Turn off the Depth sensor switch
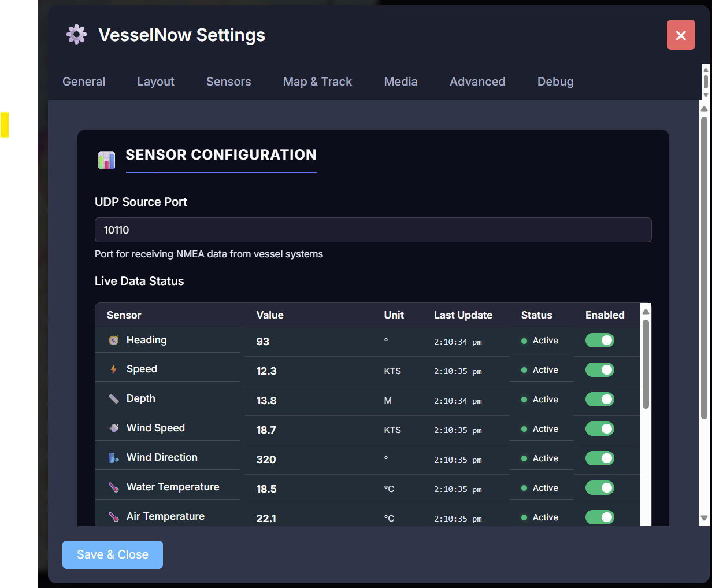712x588 pixels. 600,399
